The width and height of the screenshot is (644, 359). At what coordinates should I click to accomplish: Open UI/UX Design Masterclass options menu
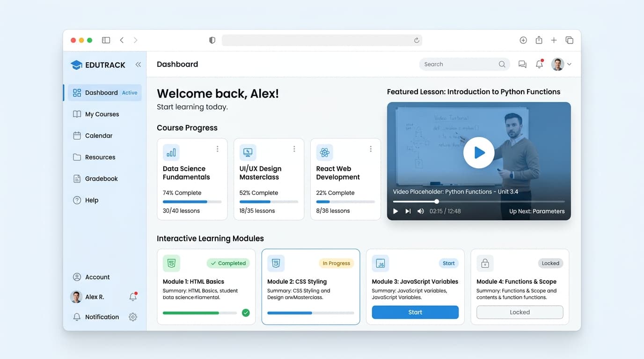click(x=294, y=149)
